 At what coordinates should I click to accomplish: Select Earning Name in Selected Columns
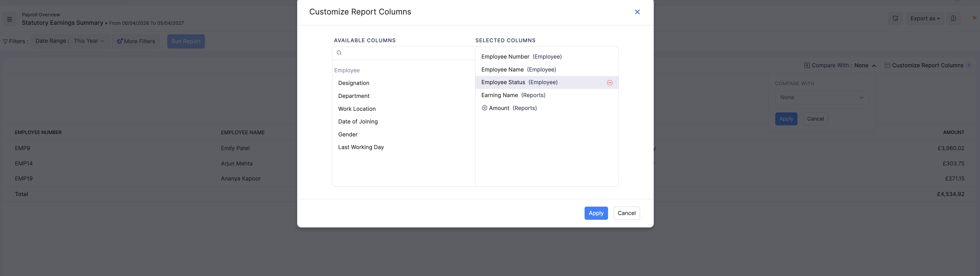point(547,95)
